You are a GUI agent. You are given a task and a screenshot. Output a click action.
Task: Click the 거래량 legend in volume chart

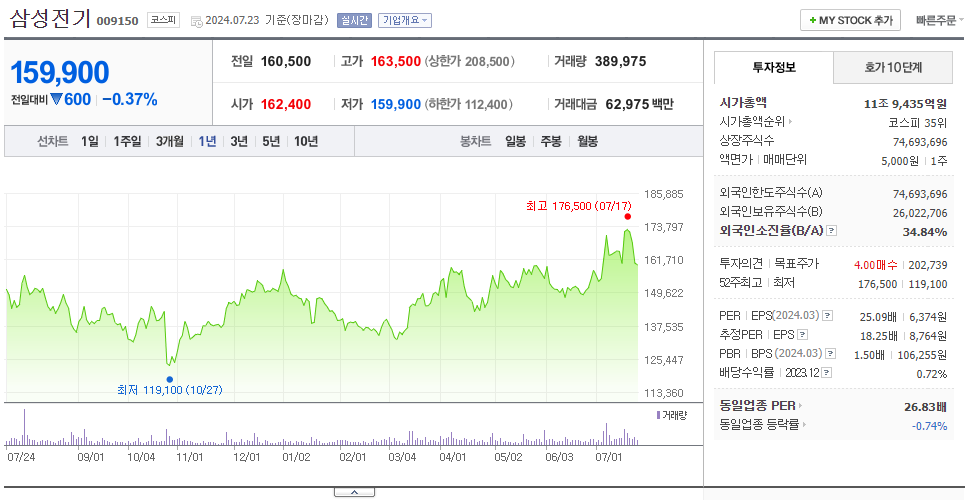click(672, 415)
